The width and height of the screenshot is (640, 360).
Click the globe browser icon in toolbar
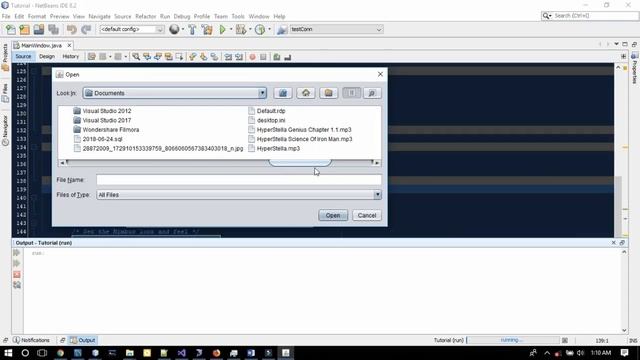pyautogui.click(x=174, y=29)
